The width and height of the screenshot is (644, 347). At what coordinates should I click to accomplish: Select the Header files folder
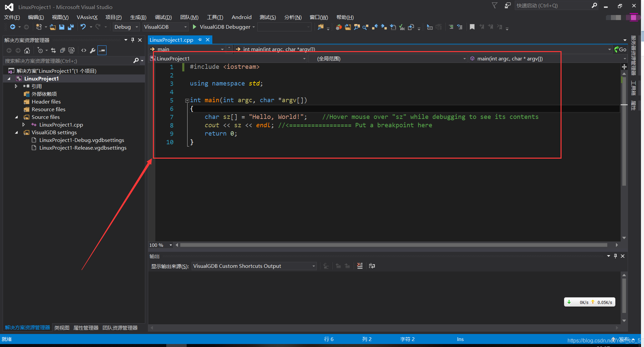[46, 102]
